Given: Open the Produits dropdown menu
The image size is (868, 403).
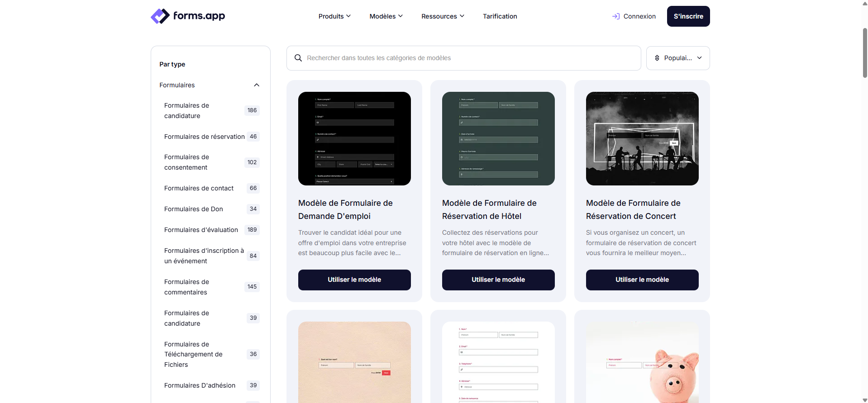Looking at the screenshot, I should pyautogui.click(x=334, y=16).
